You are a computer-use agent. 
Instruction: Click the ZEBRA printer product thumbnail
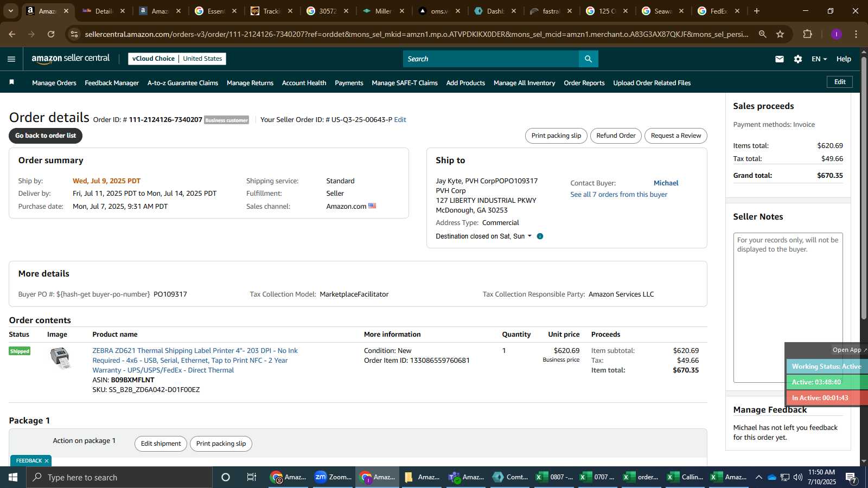pos(60,358)
